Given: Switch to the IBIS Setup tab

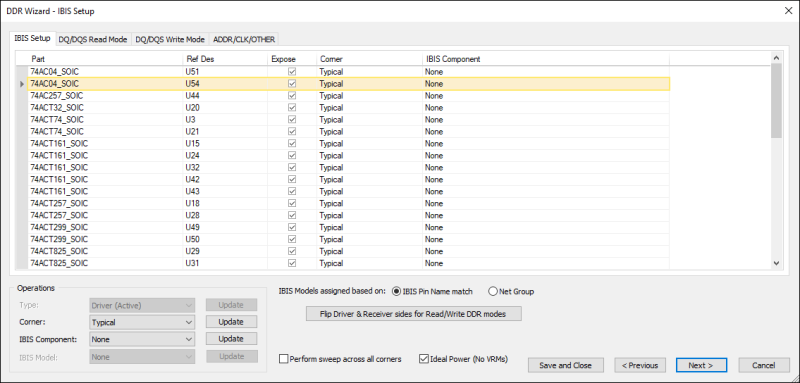Looking at the screenshot, I should (x=32, y=39).
